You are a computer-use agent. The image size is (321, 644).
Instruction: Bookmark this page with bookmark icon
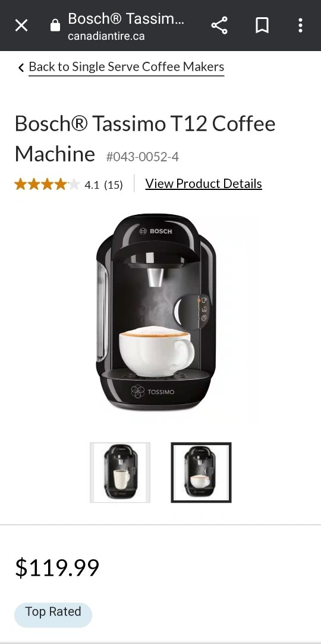click(x=262, y=26)
